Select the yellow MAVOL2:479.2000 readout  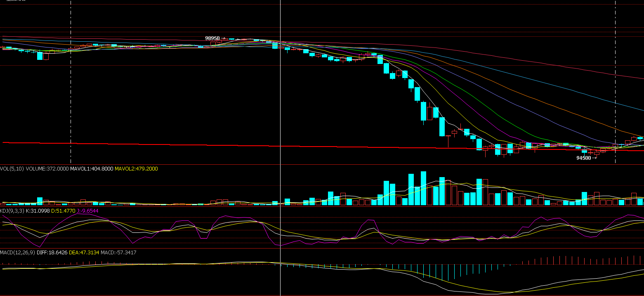click(136, 168)
